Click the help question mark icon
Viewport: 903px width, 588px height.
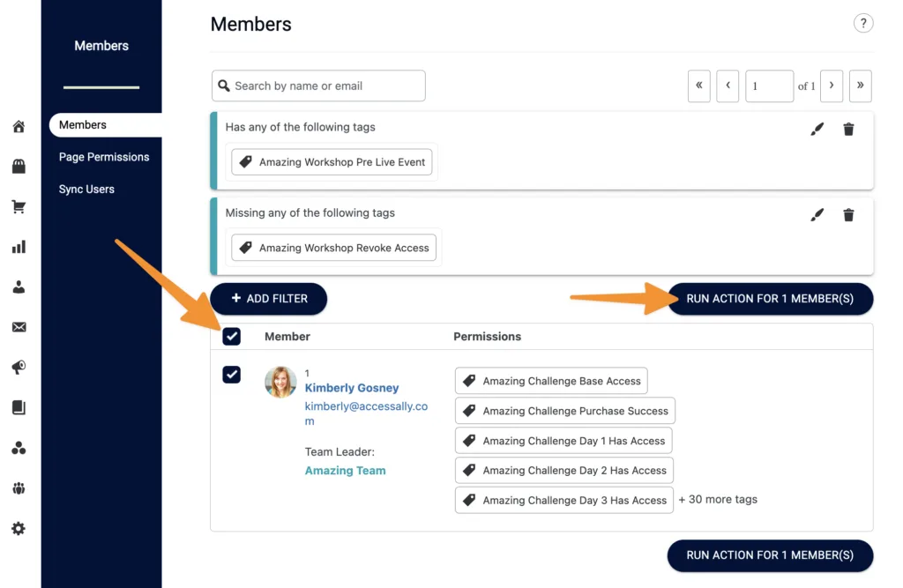tap(863, 23)
